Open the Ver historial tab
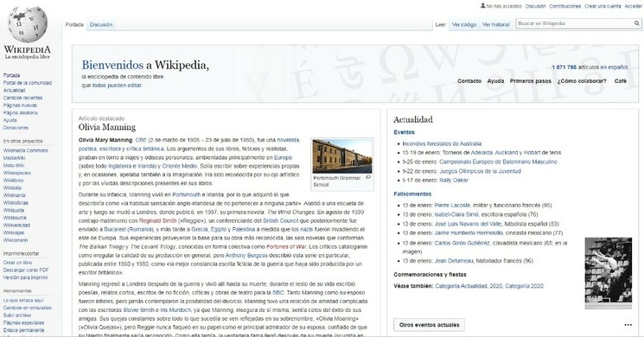The width and height of the screenshot is (644, 337). (495, 25)
